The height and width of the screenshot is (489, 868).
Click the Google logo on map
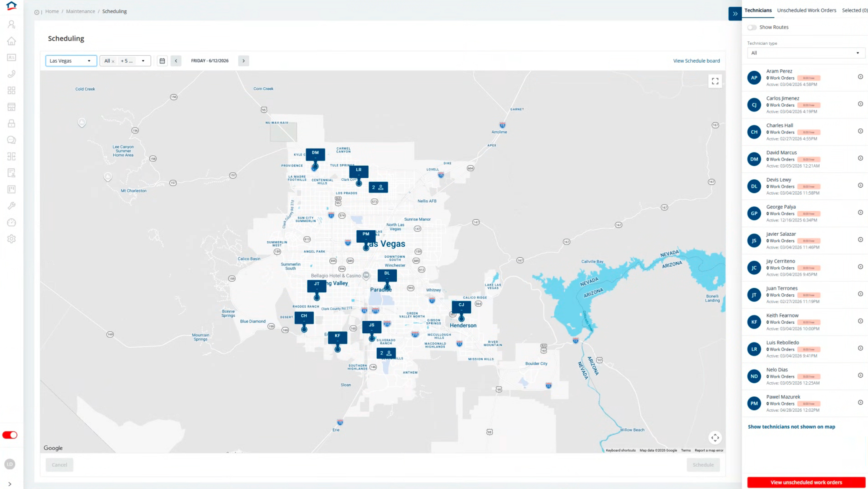point(53,448)
